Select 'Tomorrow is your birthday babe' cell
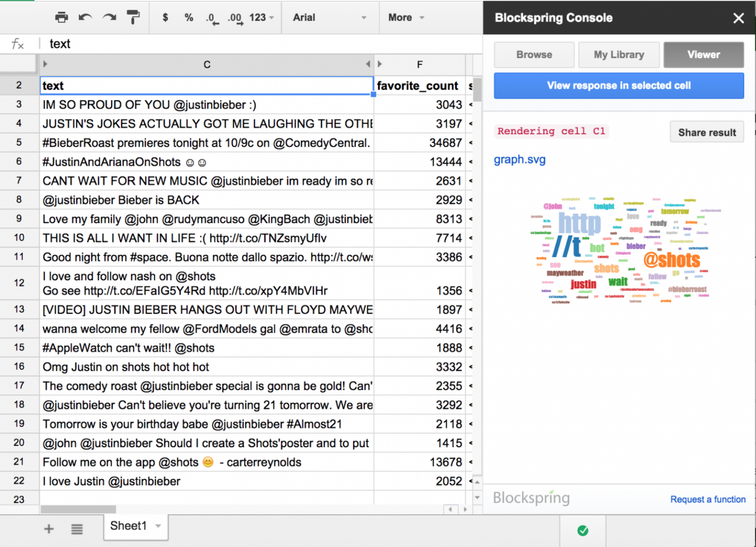Image resolution: width=756 pixels, height=547 pixels. click(207, 424)
